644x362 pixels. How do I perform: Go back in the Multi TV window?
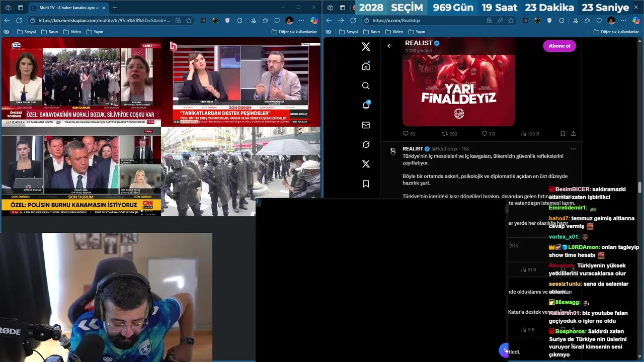coord(7,20)
